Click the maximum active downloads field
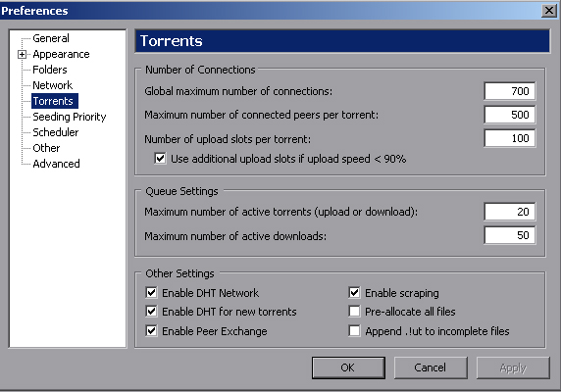This screenshot has width=561, height=392. (x=509, y=235)
